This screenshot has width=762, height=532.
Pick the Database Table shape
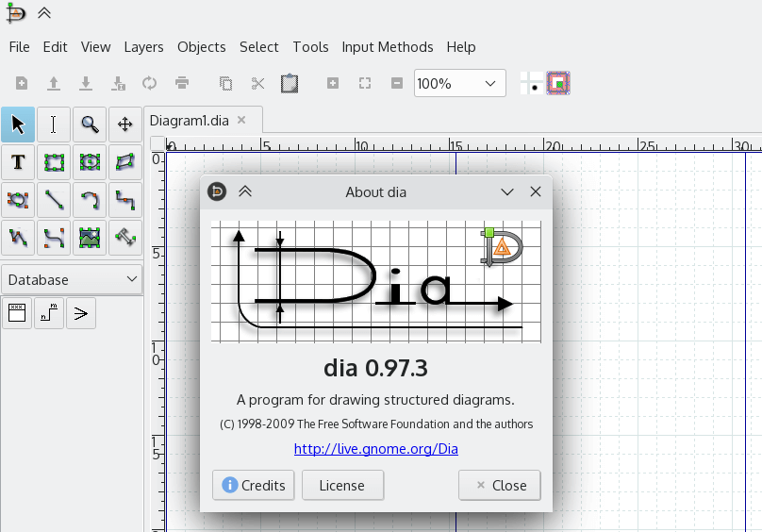tap(17, 313)
